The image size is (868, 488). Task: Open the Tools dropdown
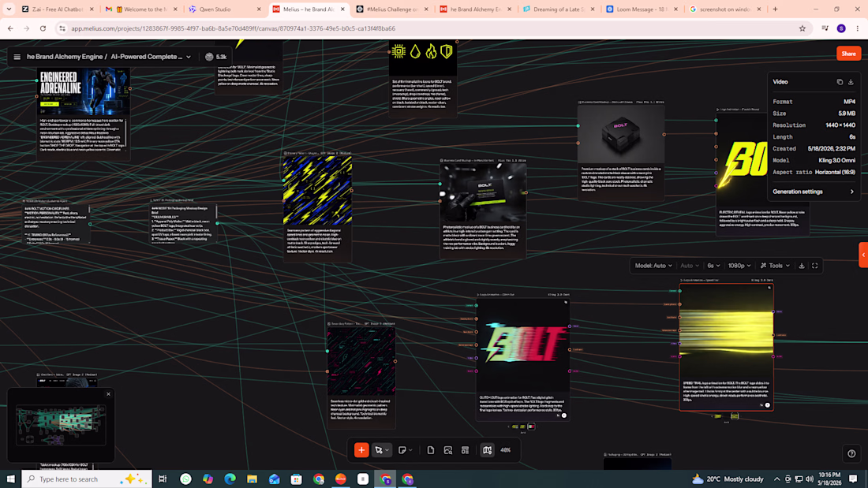coord(775,266)
